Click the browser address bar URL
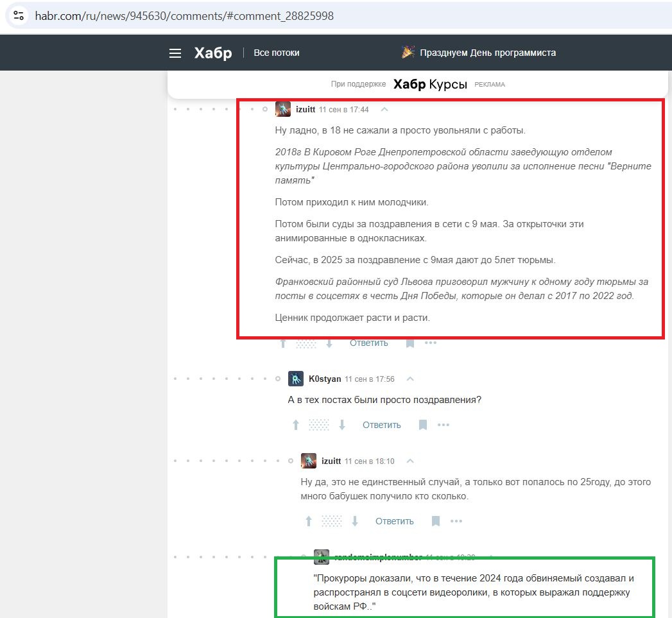Screen dimensions: 672x618 pos(184,15)
